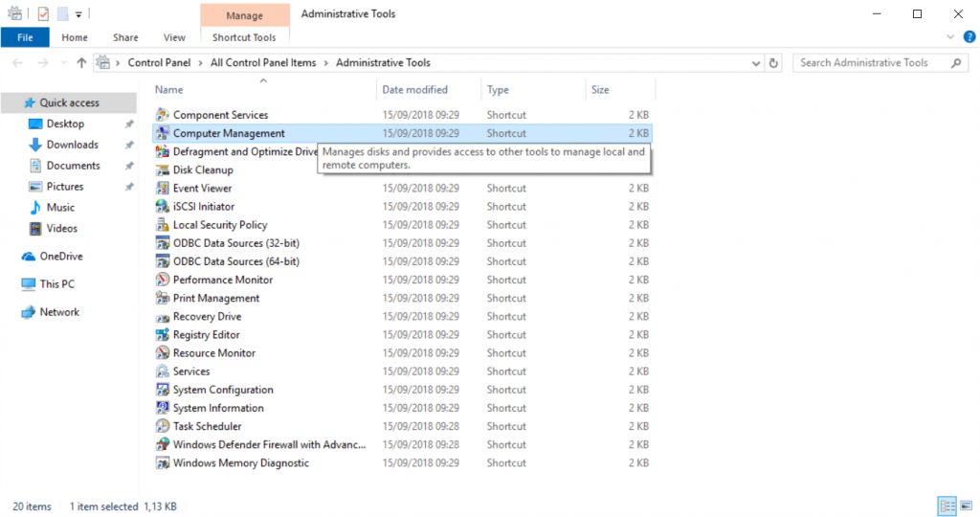Viewport: 980px width, 517px height.
Task: Switch to details view in status bar
Action: click(947, 506)
